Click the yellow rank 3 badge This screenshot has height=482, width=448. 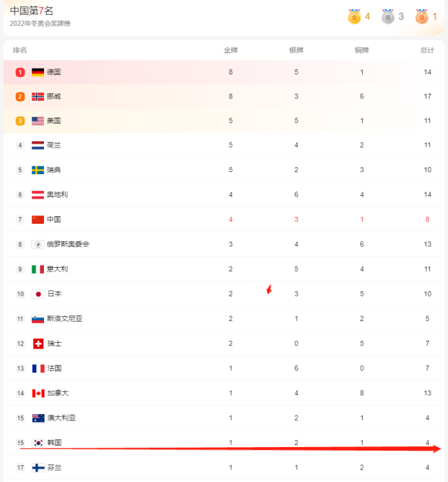pyautogui.click(x=20, y=121)
